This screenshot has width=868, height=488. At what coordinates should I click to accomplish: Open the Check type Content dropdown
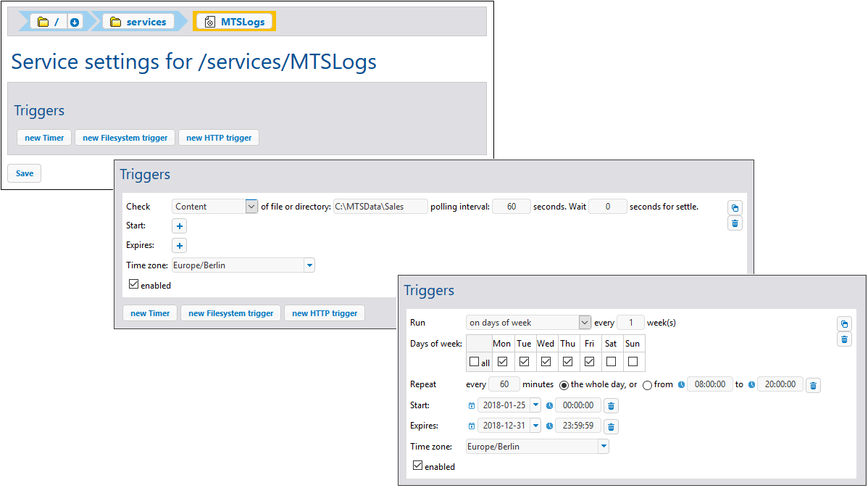point(214,207)
